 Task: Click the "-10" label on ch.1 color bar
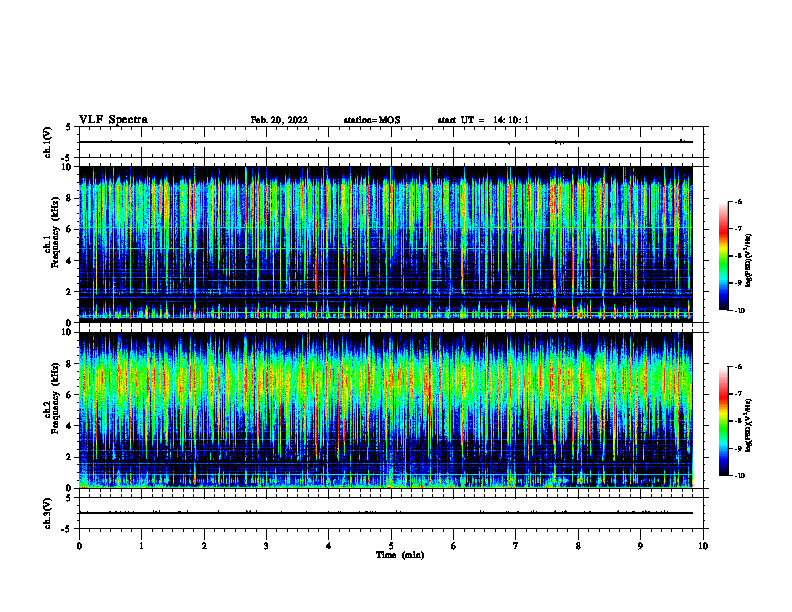point(739,311)
